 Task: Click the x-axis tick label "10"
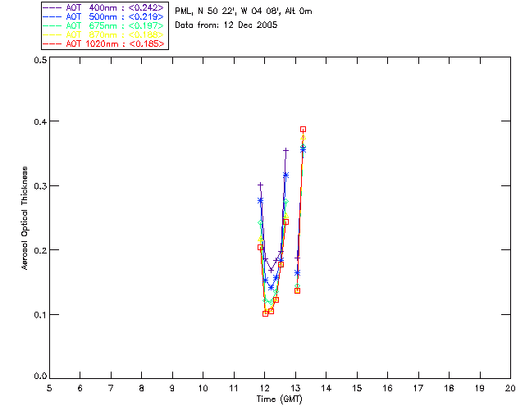(203, 388)
